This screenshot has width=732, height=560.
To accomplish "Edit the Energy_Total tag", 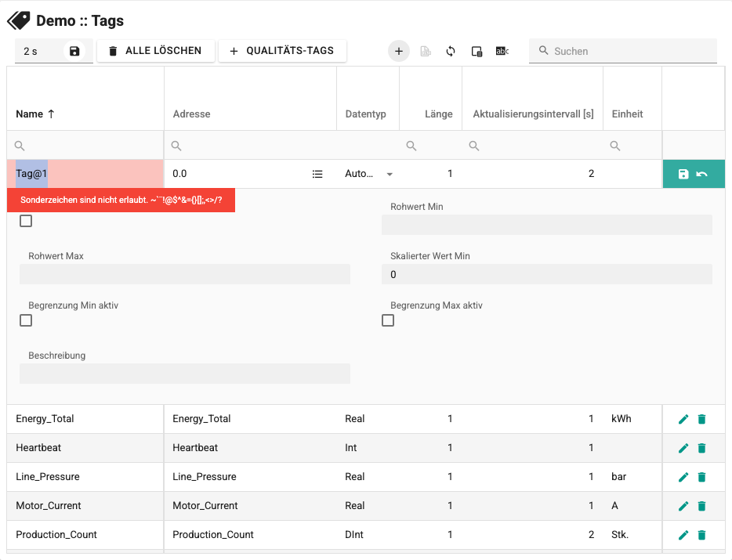I will (x=683, y=419).
